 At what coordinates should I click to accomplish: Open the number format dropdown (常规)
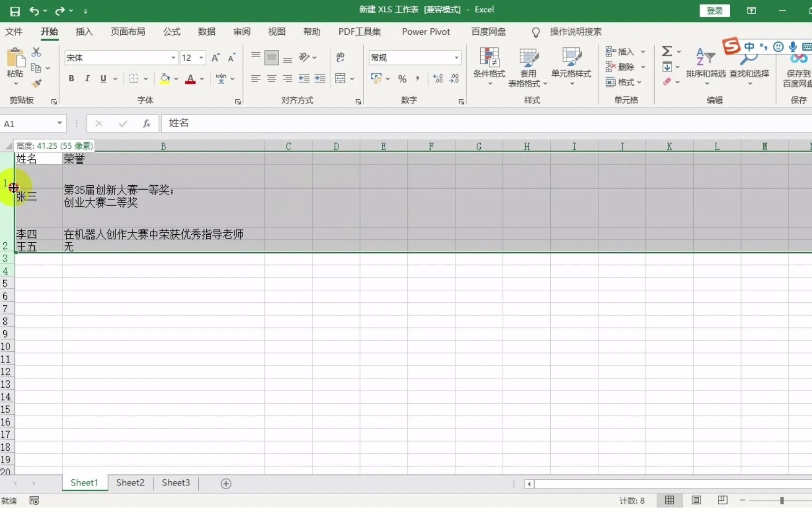(456, 57)
